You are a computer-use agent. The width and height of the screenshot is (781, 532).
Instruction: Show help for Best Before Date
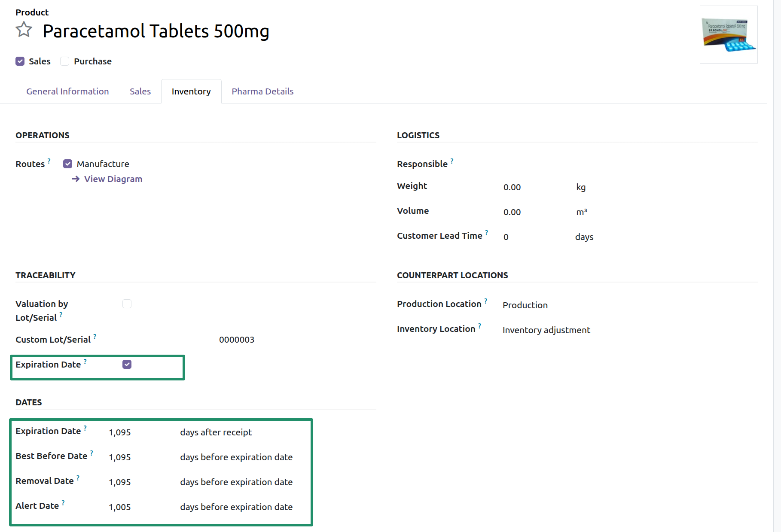(x=92, y=453)
